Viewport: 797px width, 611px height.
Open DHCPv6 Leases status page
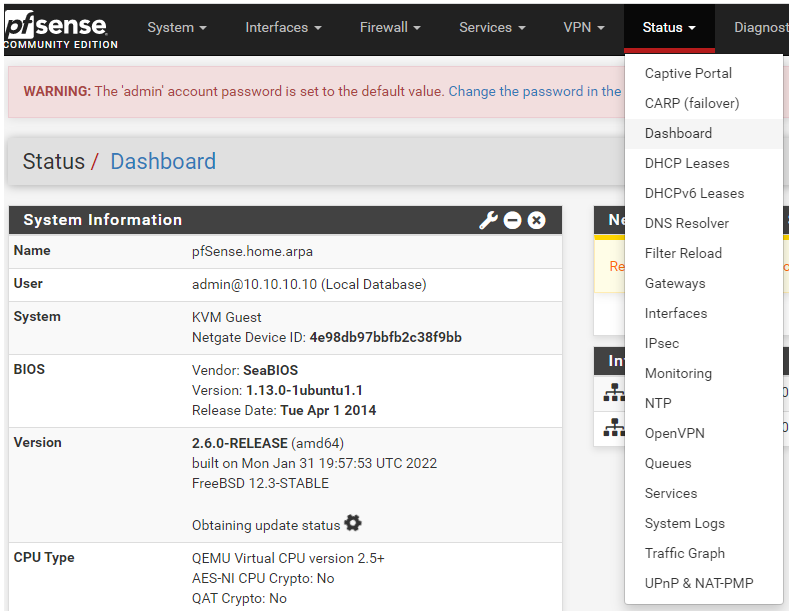click(x=703, y=193)
